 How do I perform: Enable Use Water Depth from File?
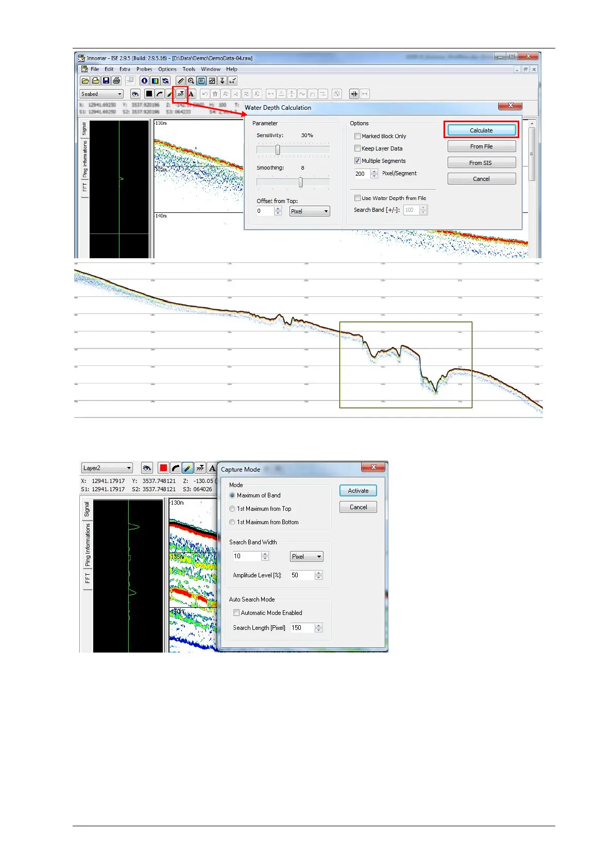pos(357,198)
